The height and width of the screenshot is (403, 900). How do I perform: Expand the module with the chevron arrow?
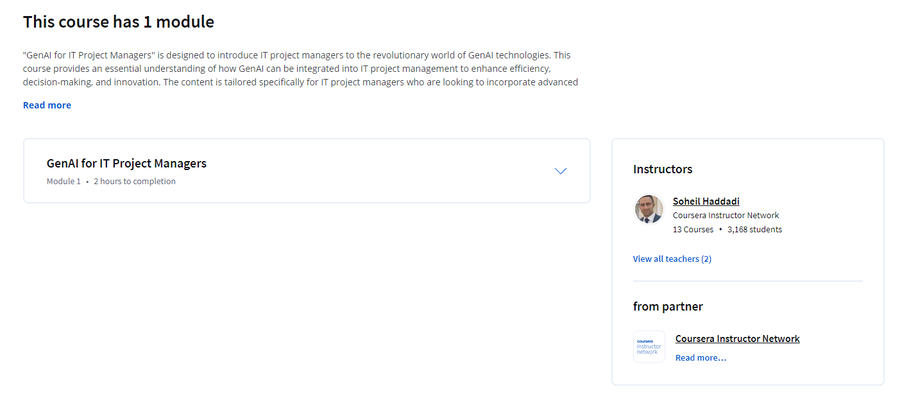click(x=560, y=171)
